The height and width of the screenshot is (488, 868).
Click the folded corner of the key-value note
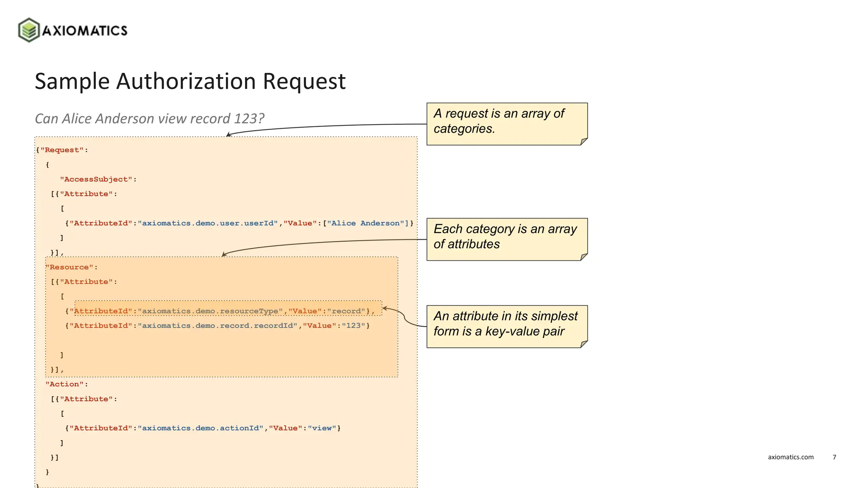(584, 344)
